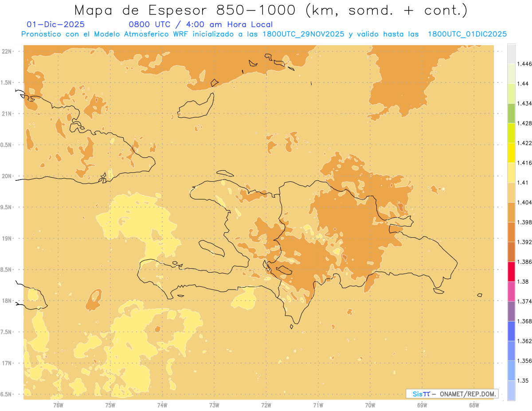Screen dimensions: 532x411
Task: Select the '75W' longitude label
Action: point(110,405)
